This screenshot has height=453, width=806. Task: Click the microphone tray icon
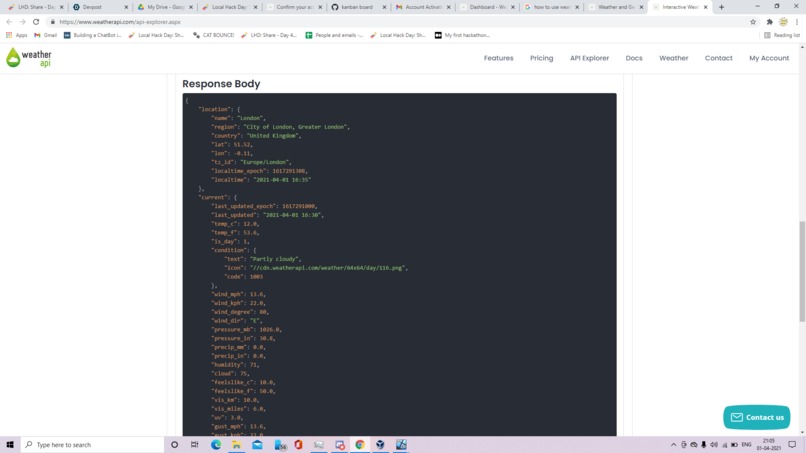point(704,445)
